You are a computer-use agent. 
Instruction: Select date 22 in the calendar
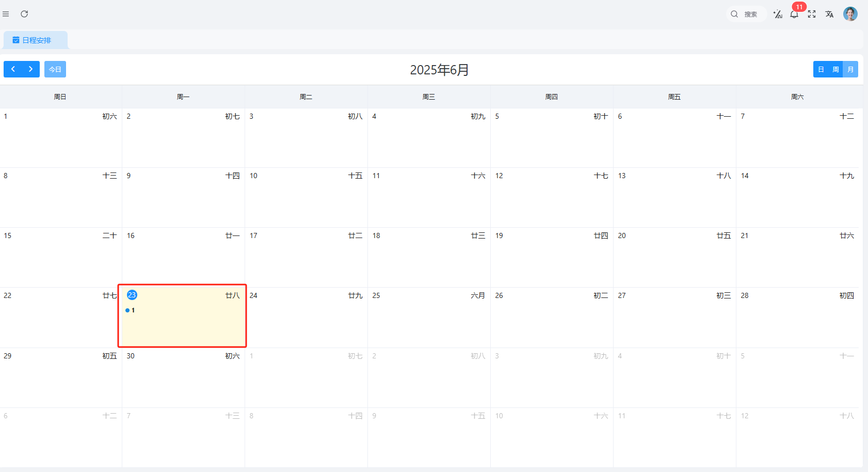pyautogui.click(x=8, y=295)
